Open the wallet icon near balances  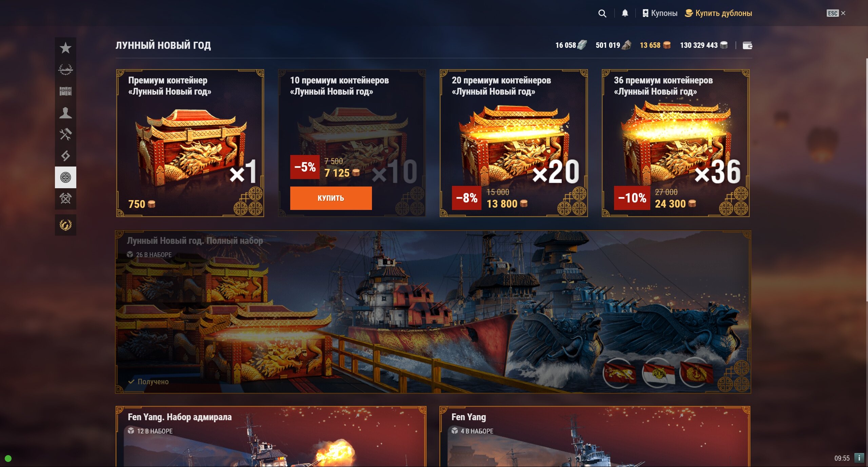click(747, 45)
